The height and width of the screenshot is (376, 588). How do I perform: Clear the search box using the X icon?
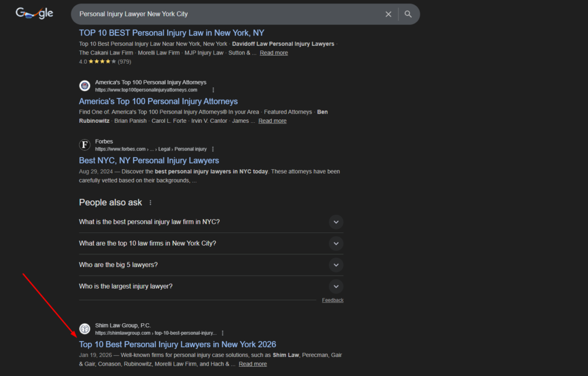[x=388, y=14]
